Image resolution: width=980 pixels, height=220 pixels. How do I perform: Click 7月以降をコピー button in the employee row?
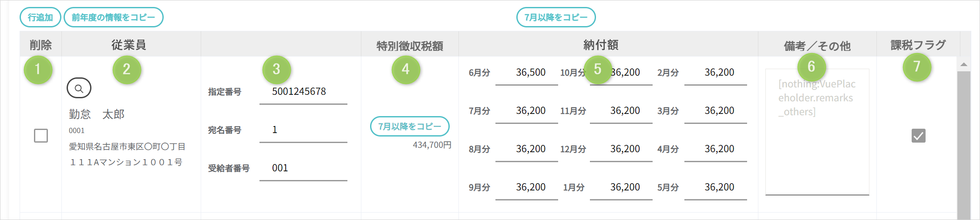(410, 127)
